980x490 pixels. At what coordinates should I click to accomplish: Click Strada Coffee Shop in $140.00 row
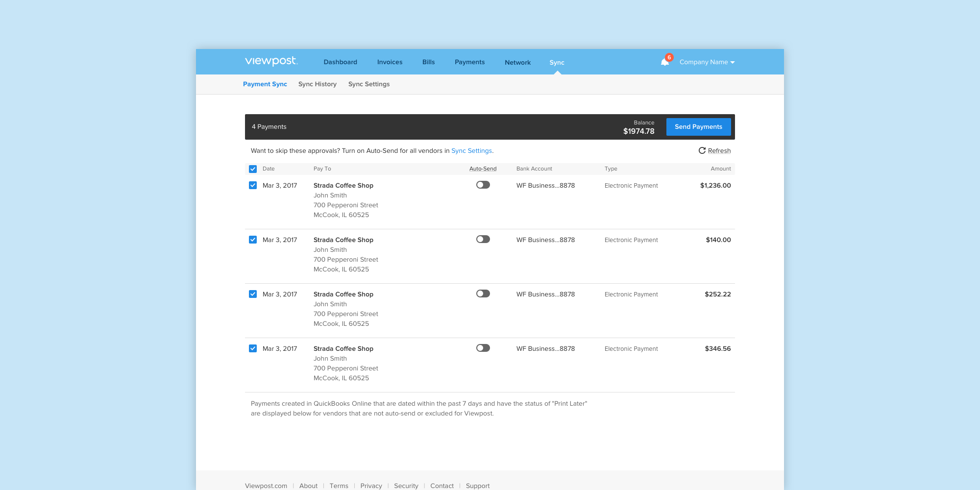[x=343, y=240]
